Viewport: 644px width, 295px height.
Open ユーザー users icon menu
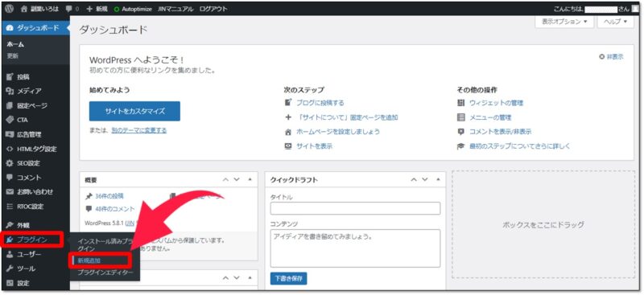24,254
